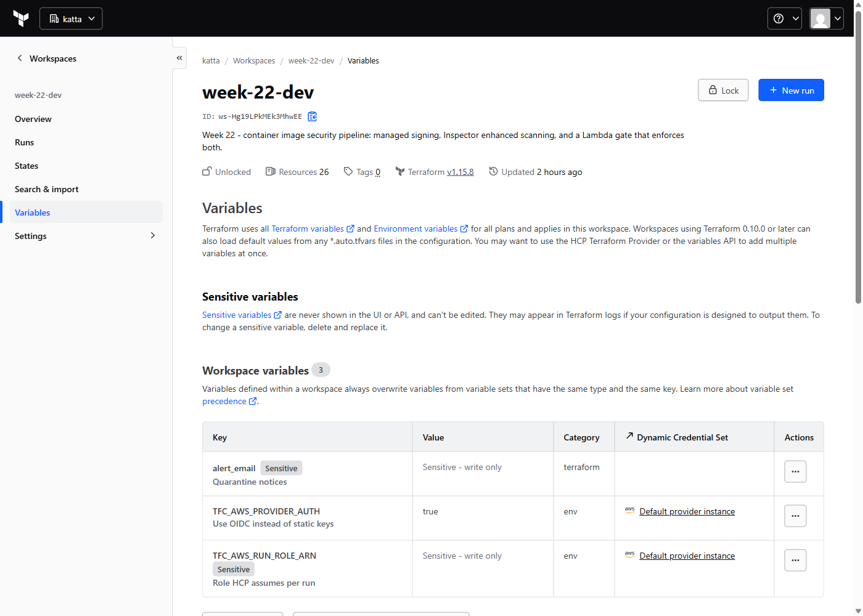Click the katta breadcrumb link
863x616 pixels.
(211, 60)
